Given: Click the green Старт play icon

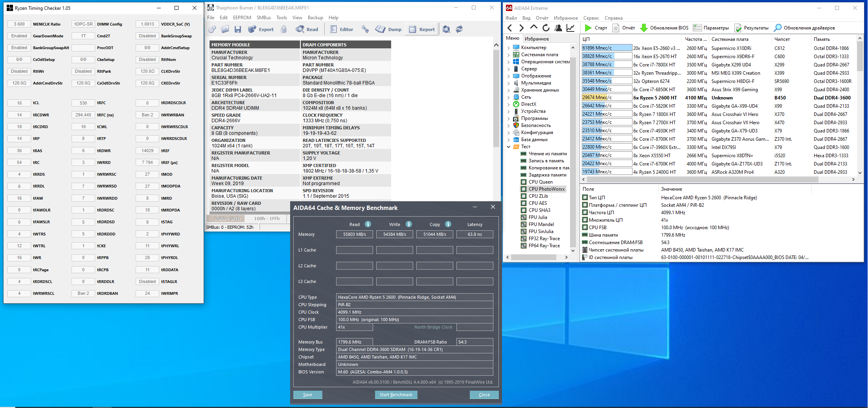Looking at the screenshot, I should click(588, 28).
